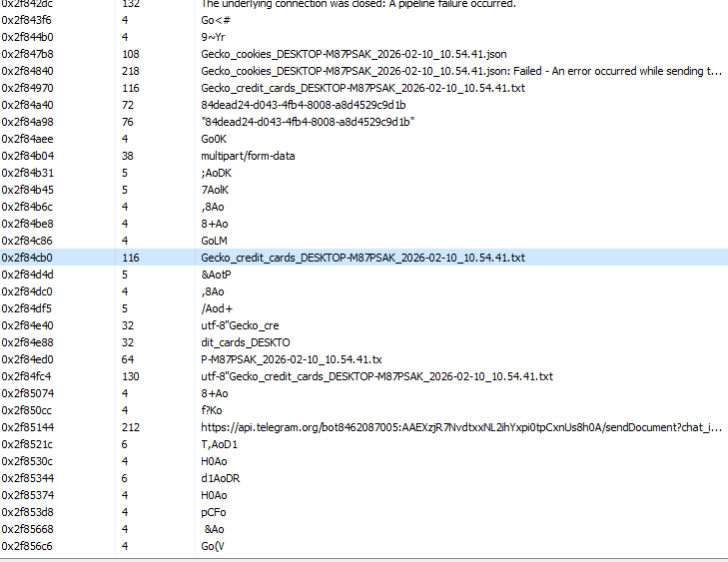This screenshot has width=728, height=562.
Task: Select the 130-length utf-8 Gecko_credit_cards row
Action: click(376, 376)
